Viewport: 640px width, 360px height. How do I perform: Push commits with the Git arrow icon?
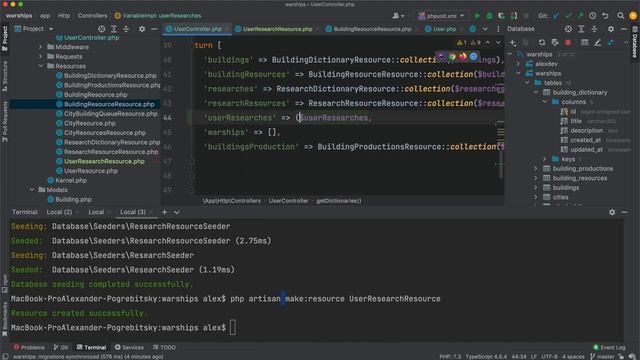click(x=580, y=16)
